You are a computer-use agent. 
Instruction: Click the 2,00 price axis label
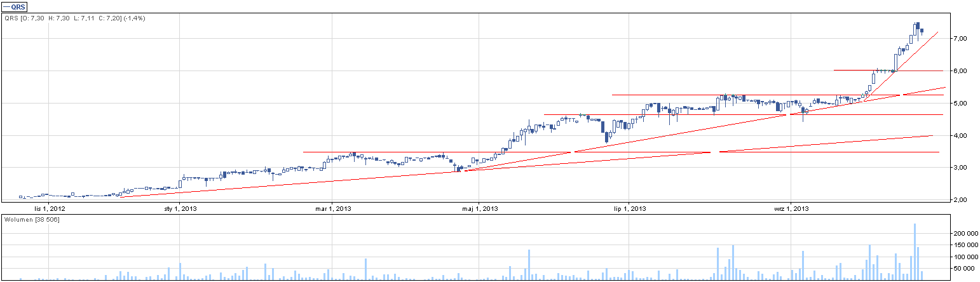click(960, 200)
